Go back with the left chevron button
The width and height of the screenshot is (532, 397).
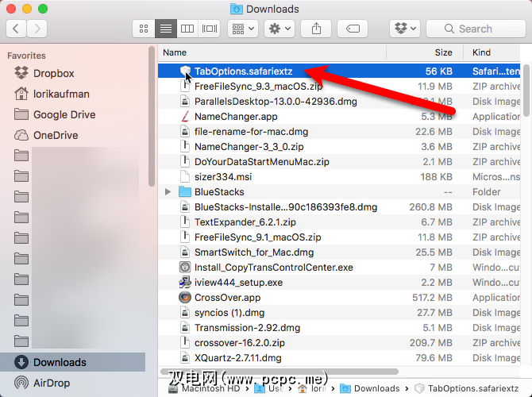(16, 29)
